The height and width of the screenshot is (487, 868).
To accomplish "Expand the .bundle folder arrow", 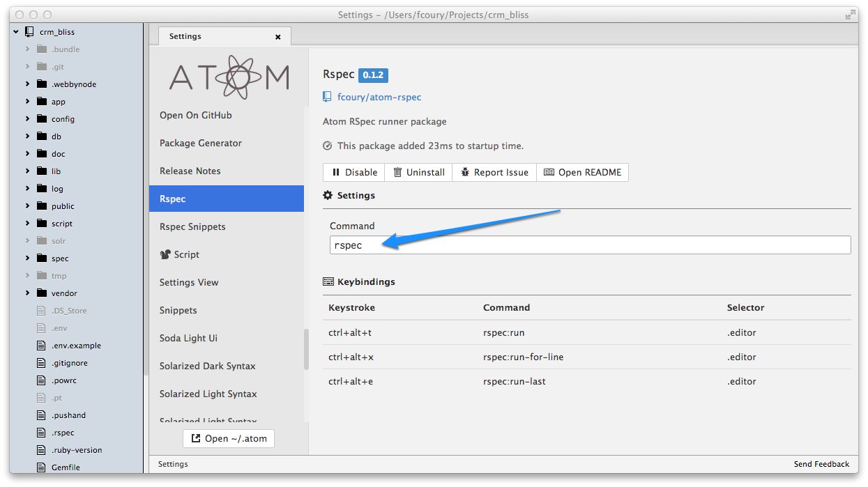I will click(x=28, y=49).
